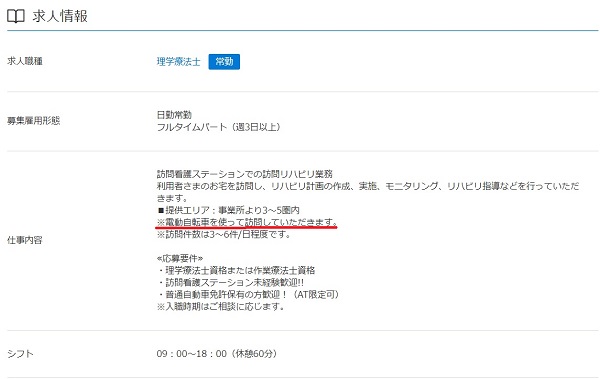Click the 募集雇用形態 row label
The height and width of the screenshot is (379, 600).
[34, 121]
